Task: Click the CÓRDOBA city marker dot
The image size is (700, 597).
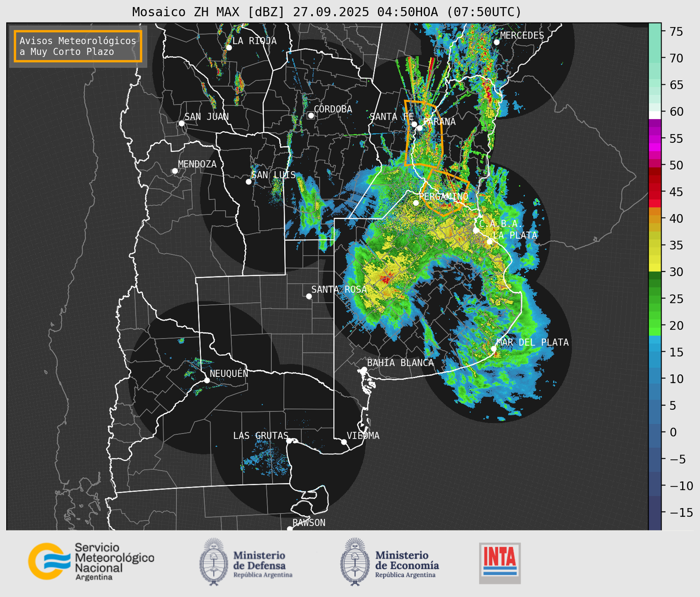Action: 311,115
